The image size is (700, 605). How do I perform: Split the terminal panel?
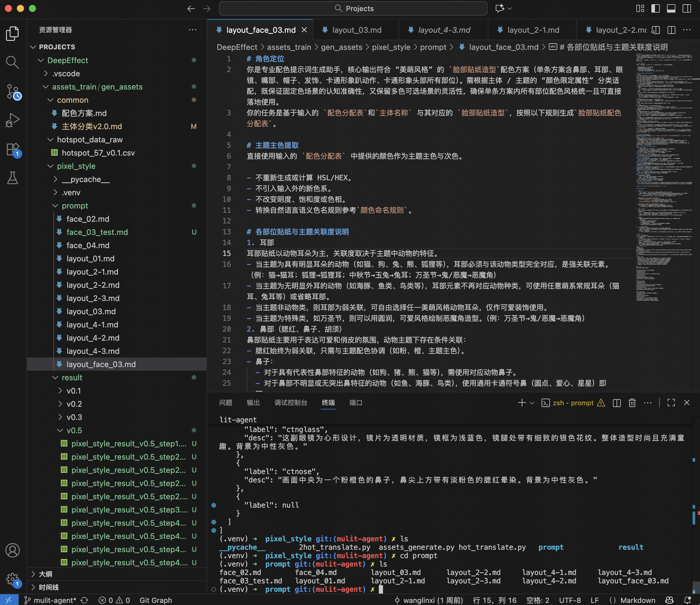point(617,403)
